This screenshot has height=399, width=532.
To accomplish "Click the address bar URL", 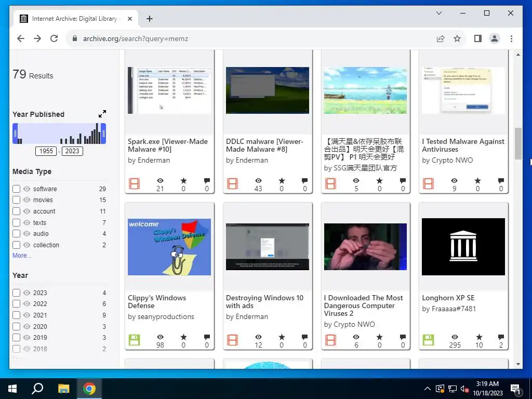I will [136, 38].
